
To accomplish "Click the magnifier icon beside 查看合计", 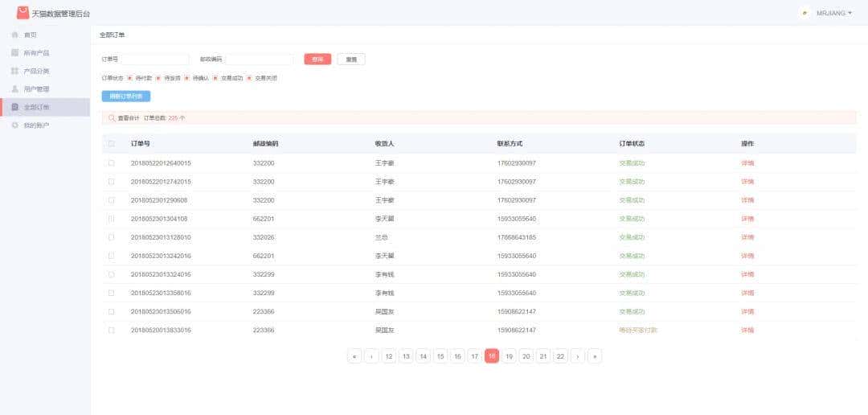I will coord(112,118).
